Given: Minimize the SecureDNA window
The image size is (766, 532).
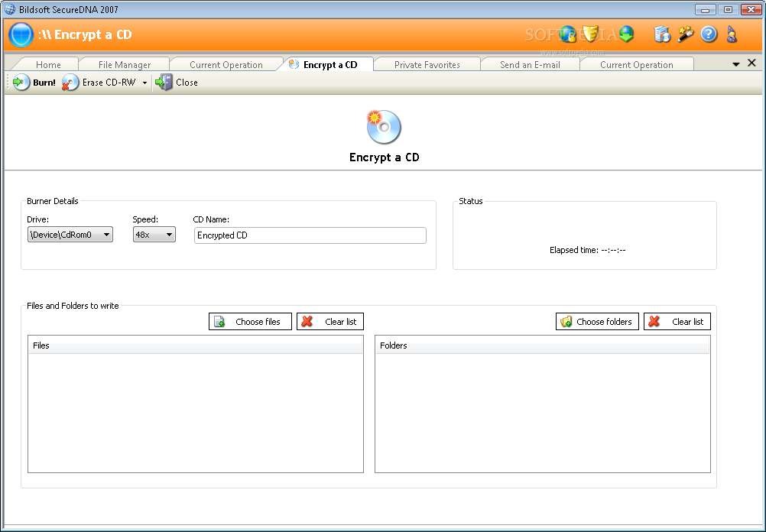Looking at the screenshot, I should pyautogui.click(x=705, y=9).
